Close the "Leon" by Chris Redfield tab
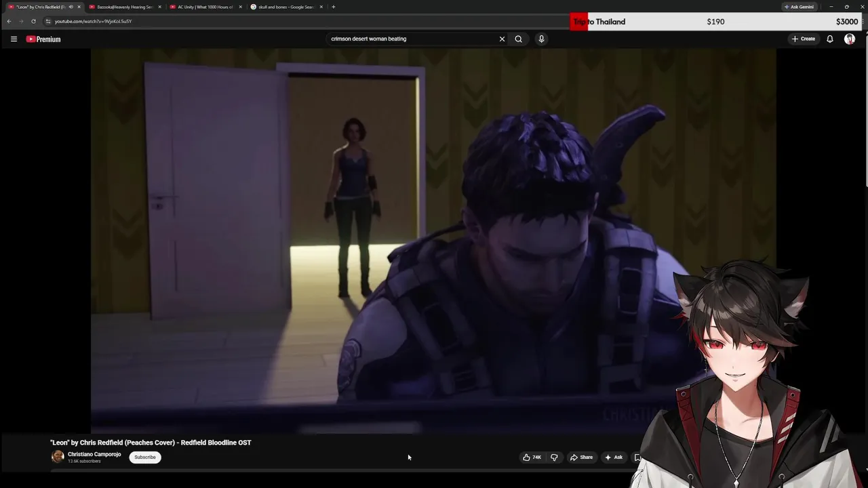The image size is (868, 488). click(79, 7)
